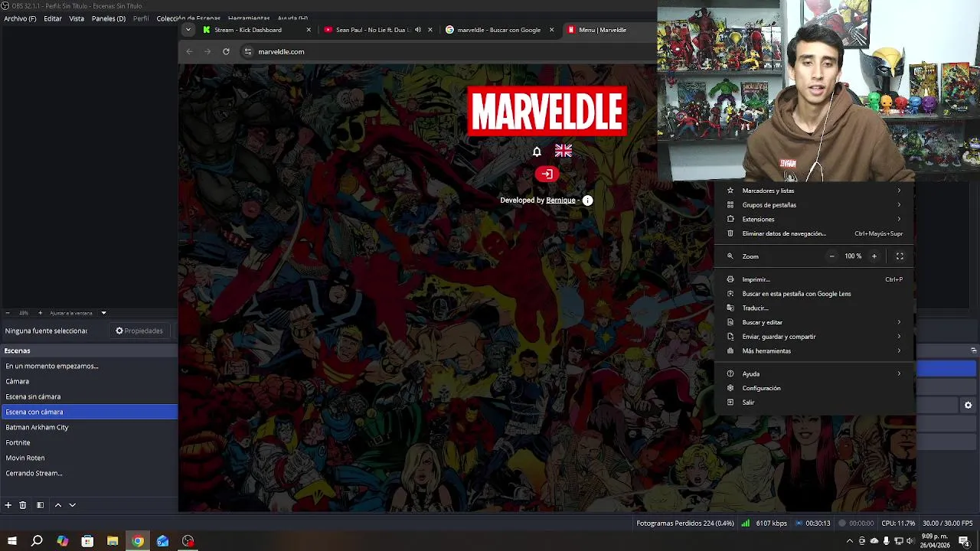Viewport: 980px width, 551px height.
Task: Expand the Extensiones submenu
Action: (x=815, y=219)
